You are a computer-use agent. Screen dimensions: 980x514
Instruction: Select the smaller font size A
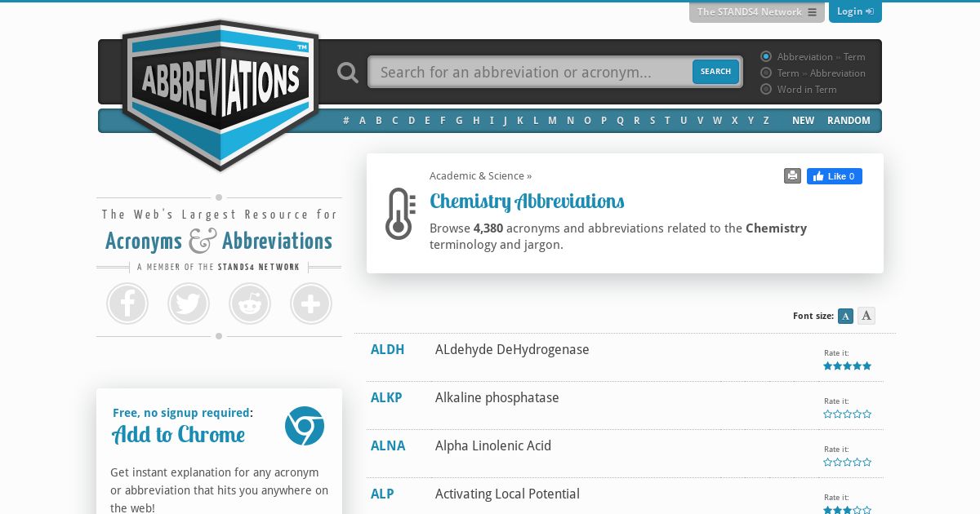(845, 316)
